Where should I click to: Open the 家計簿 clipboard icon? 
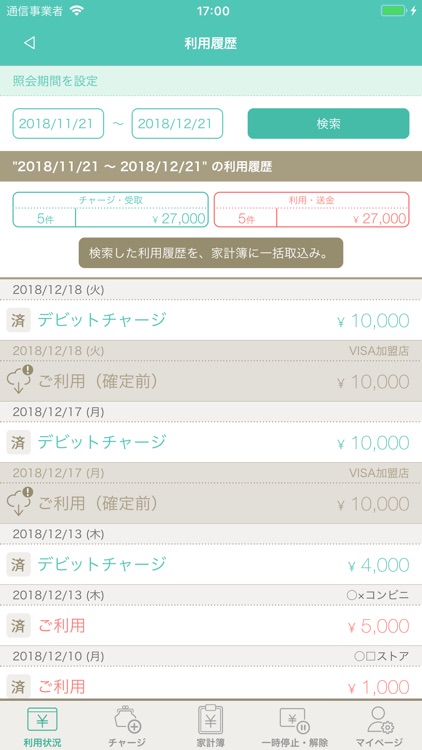point(211,719)
